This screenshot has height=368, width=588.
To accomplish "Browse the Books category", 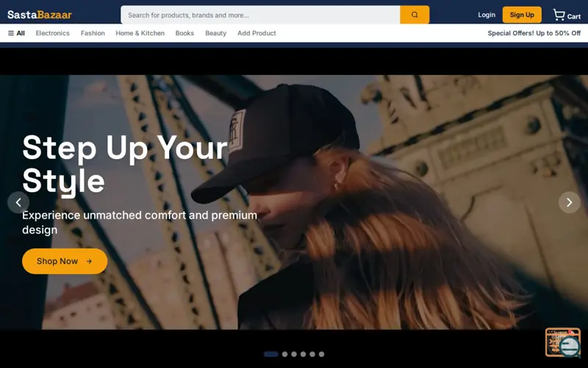I will 184,33.
